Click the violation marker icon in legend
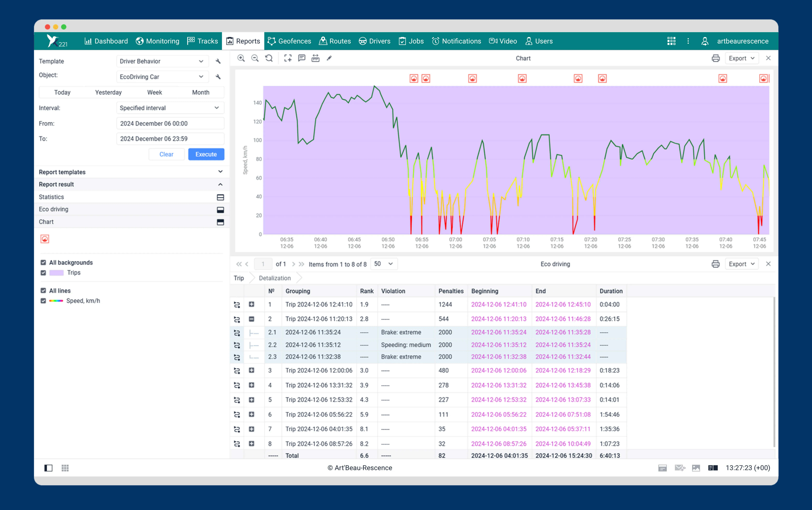Viewport: 812px width, 510px height. tap(45, 239)
